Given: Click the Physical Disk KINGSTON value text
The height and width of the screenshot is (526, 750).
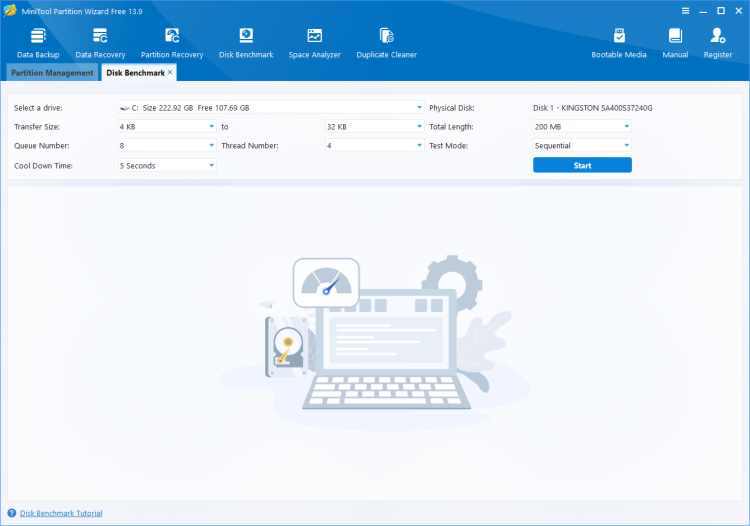Looking at the screenshot, I should [593, 108].
